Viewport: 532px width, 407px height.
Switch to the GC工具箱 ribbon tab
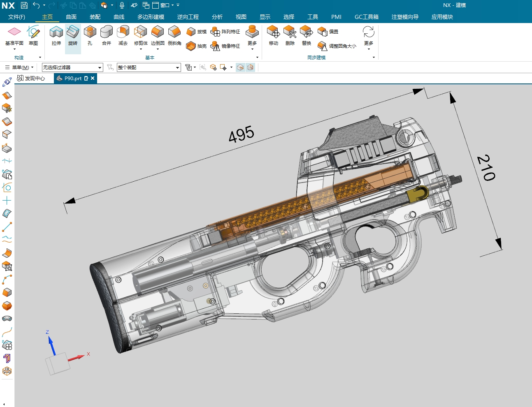367,17
